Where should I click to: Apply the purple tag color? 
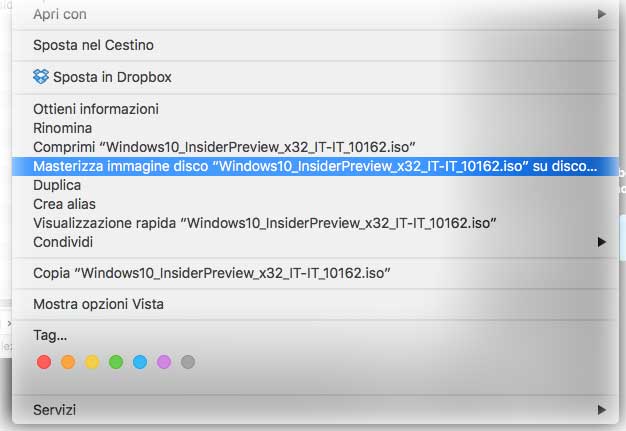pyautogui.click(x=164, y=362)
